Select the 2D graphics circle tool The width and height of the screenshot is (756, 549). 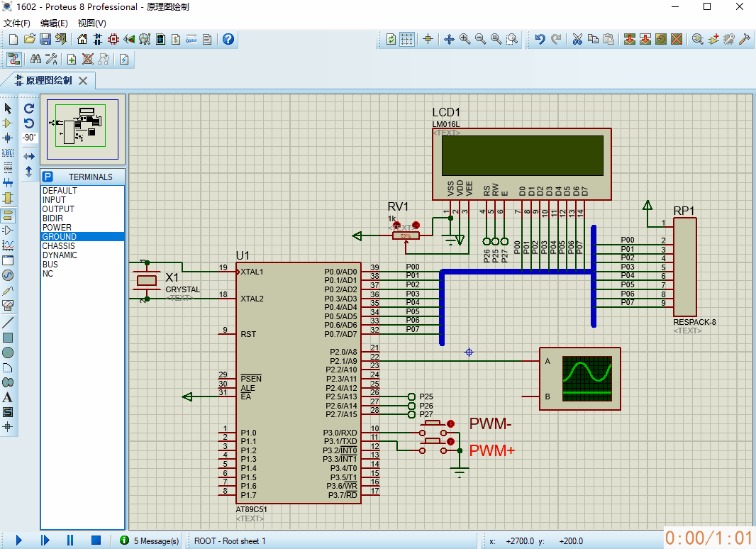8,353
